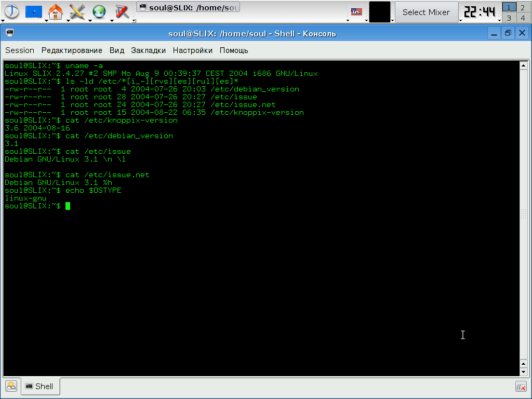Open the applet handle arrow left of the clock
The image size is (532, 399).
click(460, 20)
